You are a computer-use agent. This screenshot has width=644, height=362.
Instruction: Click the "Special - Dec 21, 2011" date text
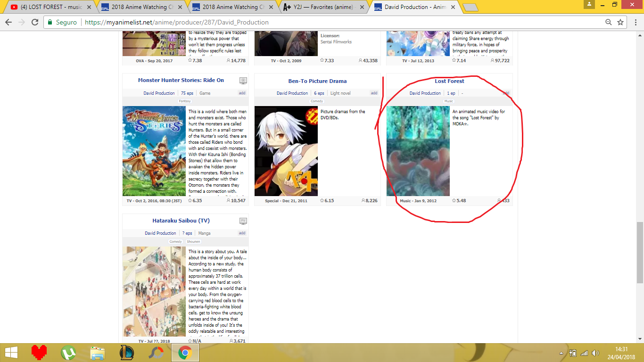(287, 201)
